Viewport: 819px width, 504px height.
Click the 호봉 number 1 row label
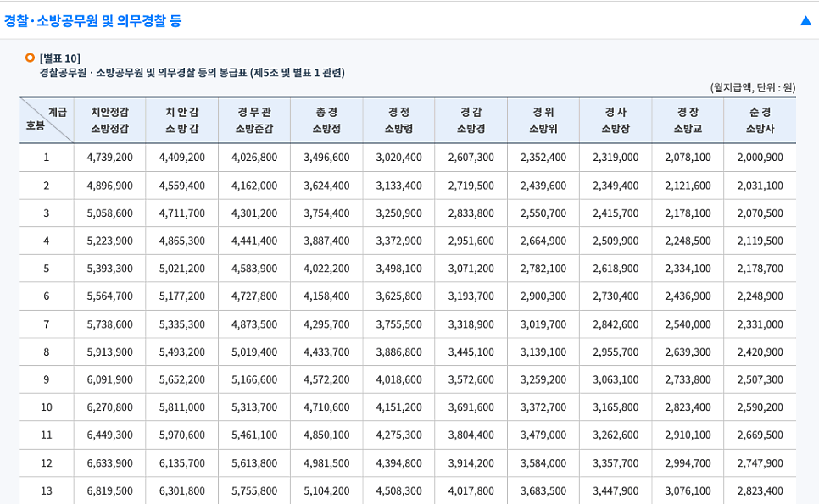click(47, 157)
